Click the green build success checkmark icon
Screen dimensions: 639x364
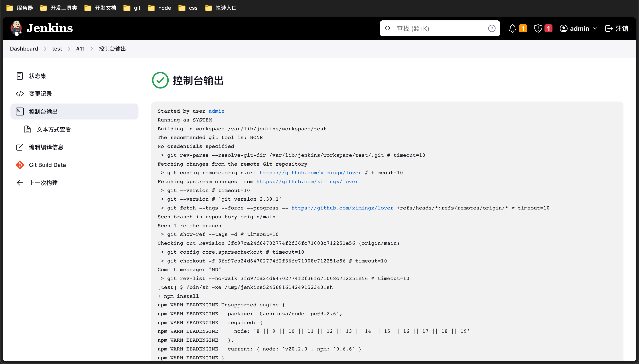160,80
